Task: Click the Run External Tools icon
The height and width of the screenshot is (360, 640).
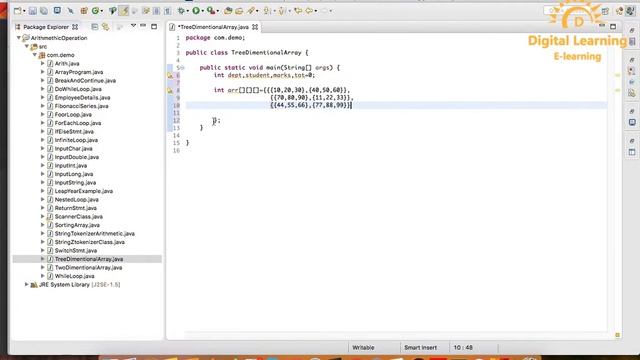Action: tap(211, 11)
